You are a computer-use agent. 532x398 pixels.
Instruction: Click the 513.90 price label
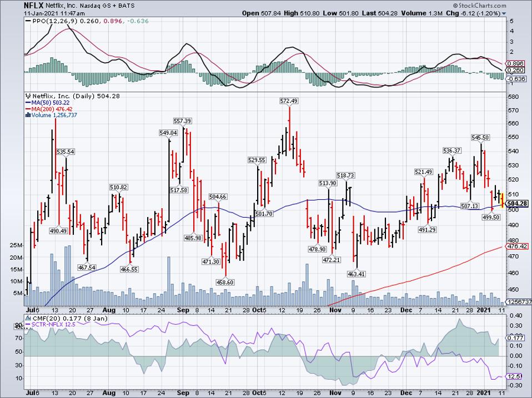(328, 183)
